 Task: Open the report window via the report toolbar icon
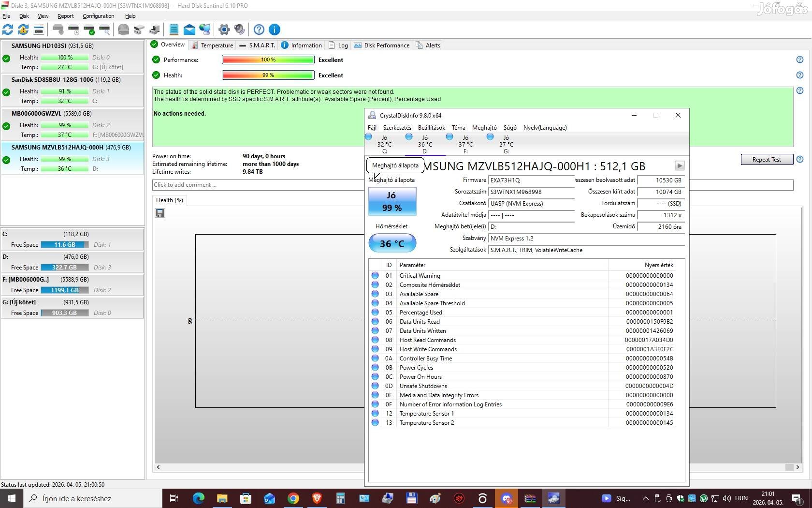(x=174, y=30)
